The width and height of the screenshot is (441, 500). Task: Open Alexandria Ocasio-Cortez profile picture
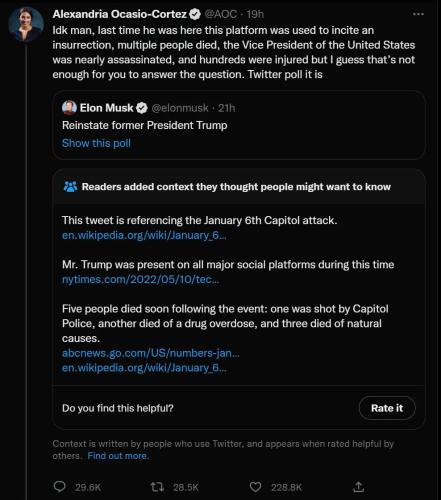[26, 24]
